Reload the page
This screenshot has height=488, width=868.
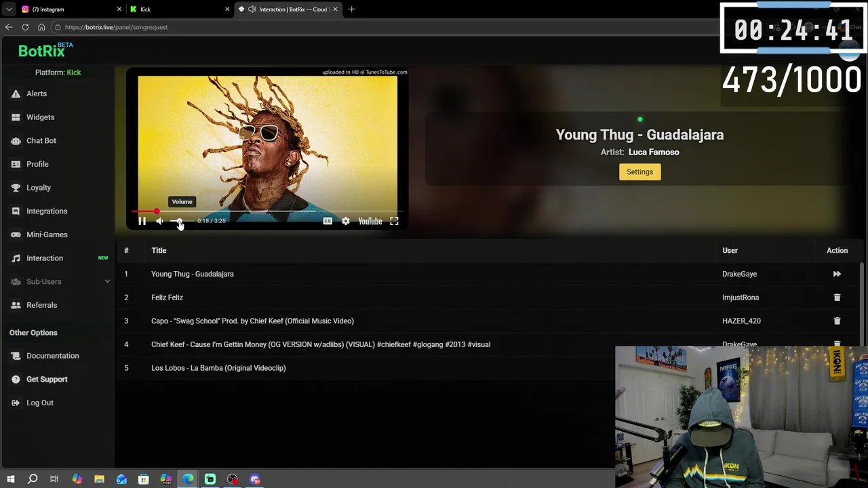coord(25,27)
